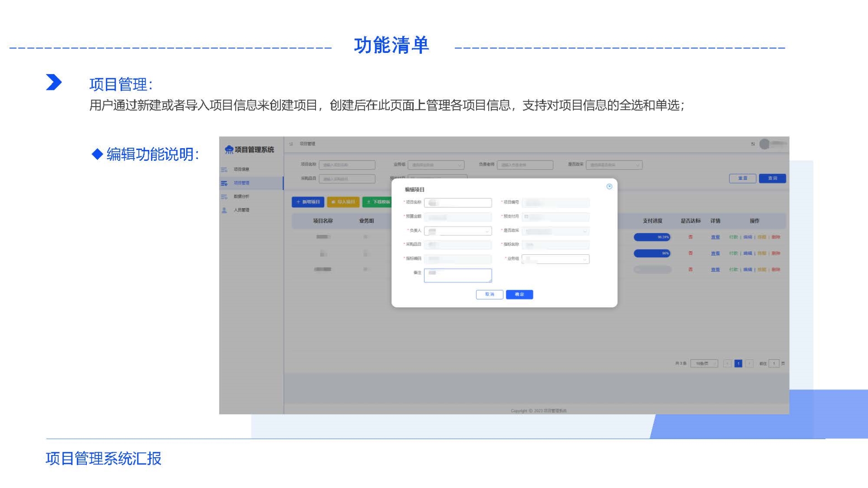Click the 人员管理 person icon
868x488 pixels.
[x=224, y=210]
